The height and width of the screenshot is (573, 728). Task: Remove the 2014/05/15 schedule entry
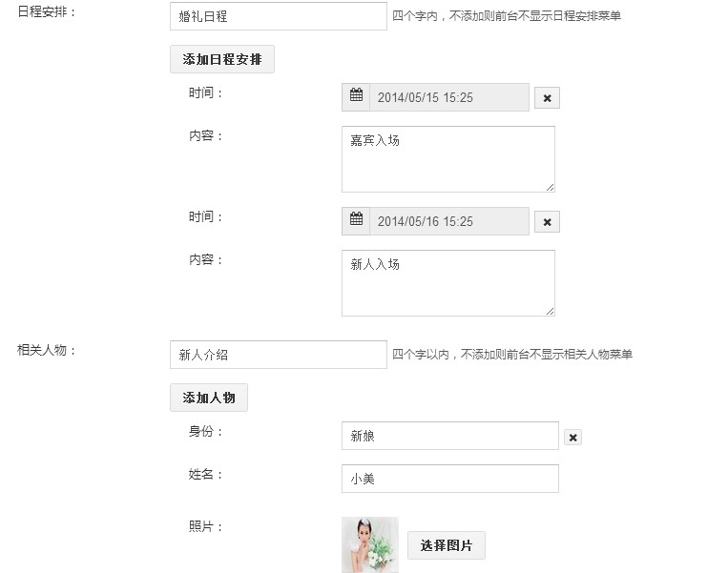click(x=547, y=97)
